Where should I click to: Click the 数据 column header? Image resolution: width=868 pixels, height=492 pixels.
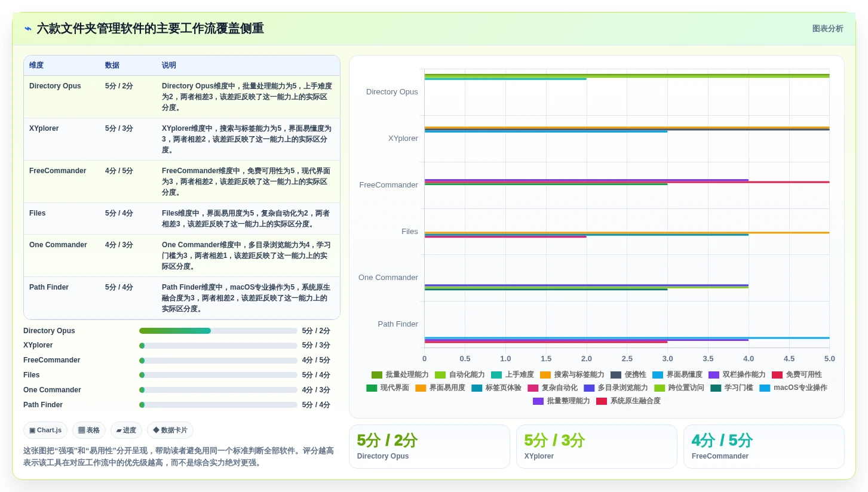point(112,66)
